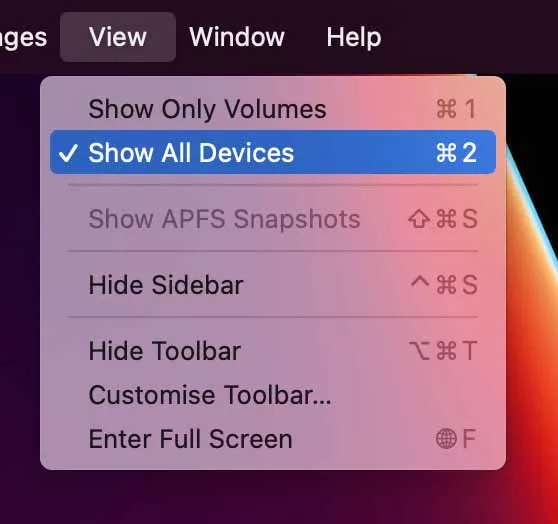This screenshot has height=524, width=558.
Task: Select Enter Full Screen menu item
Action: click(x=273, y=439)
